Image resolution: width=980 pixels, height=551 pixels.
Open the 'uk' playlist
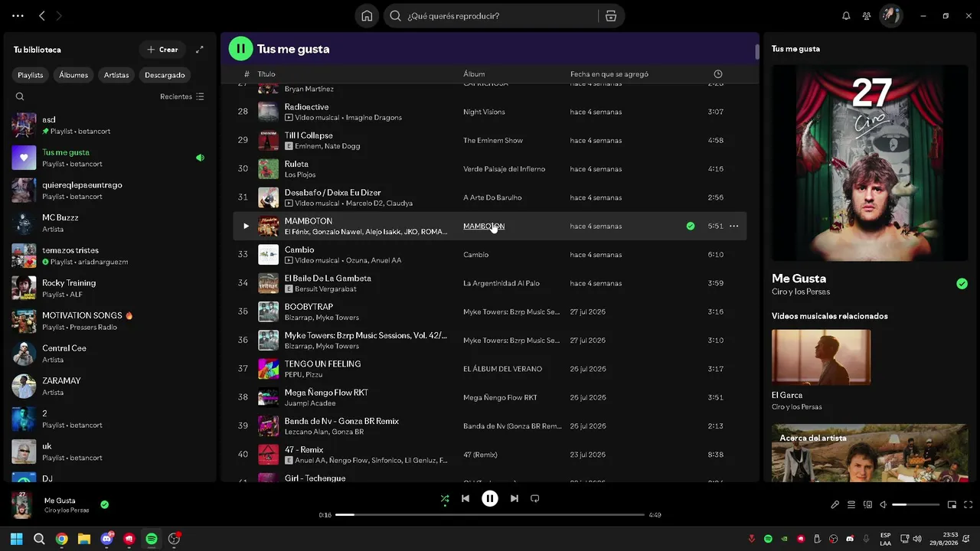(x=109, y=452)
